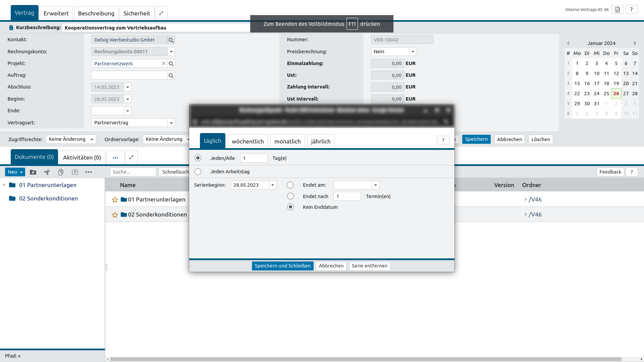Favorite the 01 Partnerunterlagen folder with star
The height and width of the screenshot is (362, 644).
pyautogui.click(x=115, y=200)
